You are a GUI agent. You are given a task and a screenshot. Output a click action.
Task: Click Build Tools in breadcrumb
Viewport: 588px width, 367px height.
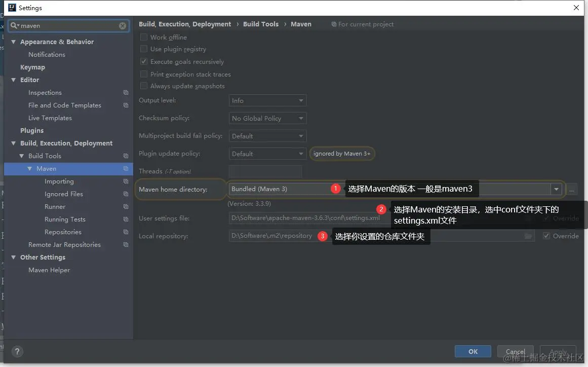[x=261, y=24]
